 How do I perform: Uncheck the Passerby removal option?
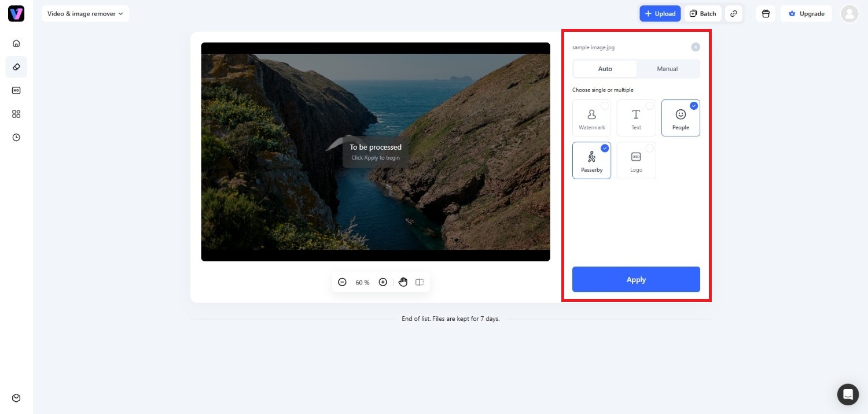pyautogui.click(x=591, y=160)
